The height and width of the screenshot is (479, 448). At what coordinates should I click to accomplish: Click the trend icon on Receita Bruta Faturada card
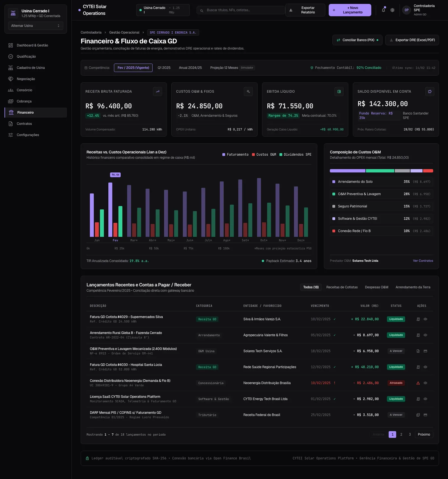(x=158, y=92)
